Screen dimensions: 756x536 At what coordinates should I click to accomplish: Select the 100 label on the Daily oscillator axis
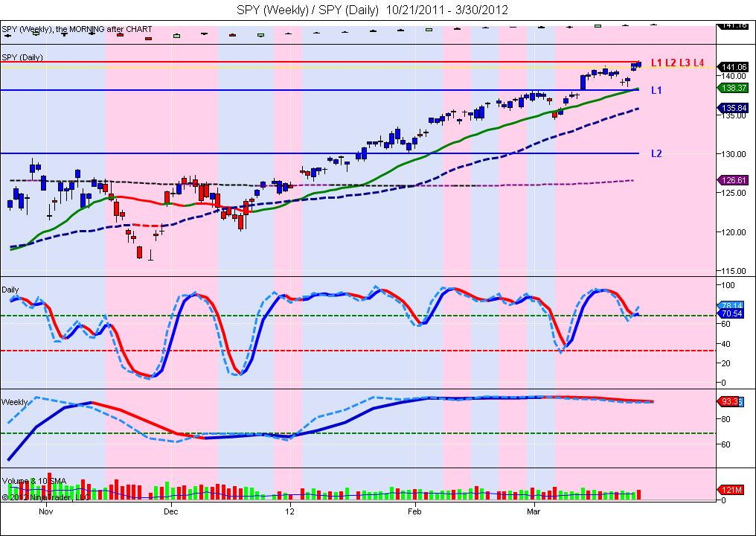[728, 285]
